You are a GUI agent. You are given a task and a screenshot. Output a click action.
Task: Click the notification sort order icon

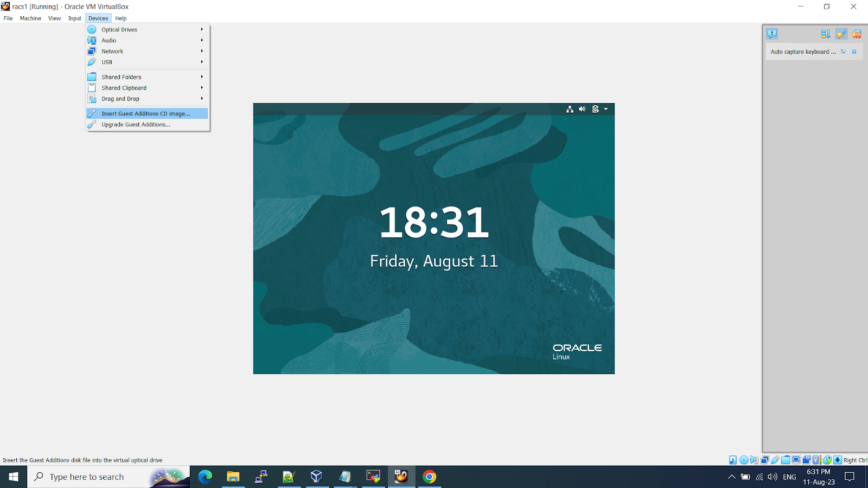(825, 34)
